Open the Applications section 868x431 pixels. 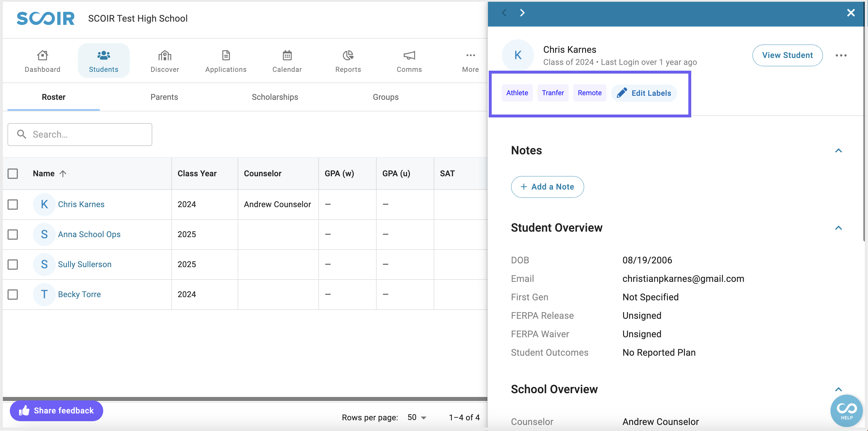tap(225, 61)
